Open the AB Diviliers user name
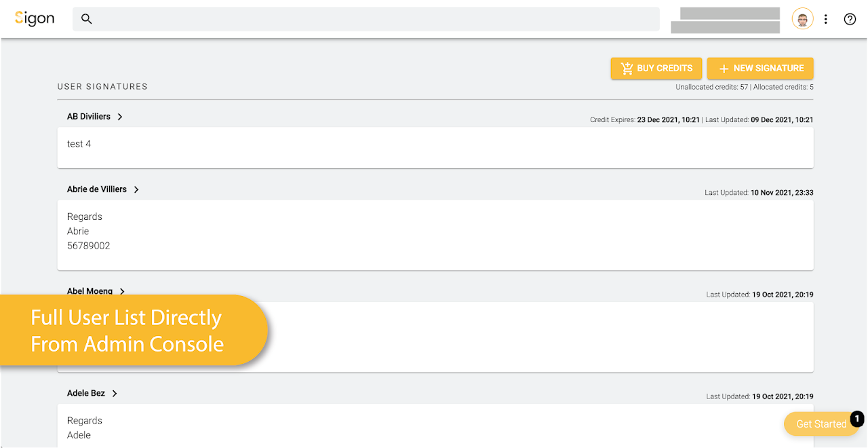This screenshot has height=448, width=868. [x=89, y=117]
